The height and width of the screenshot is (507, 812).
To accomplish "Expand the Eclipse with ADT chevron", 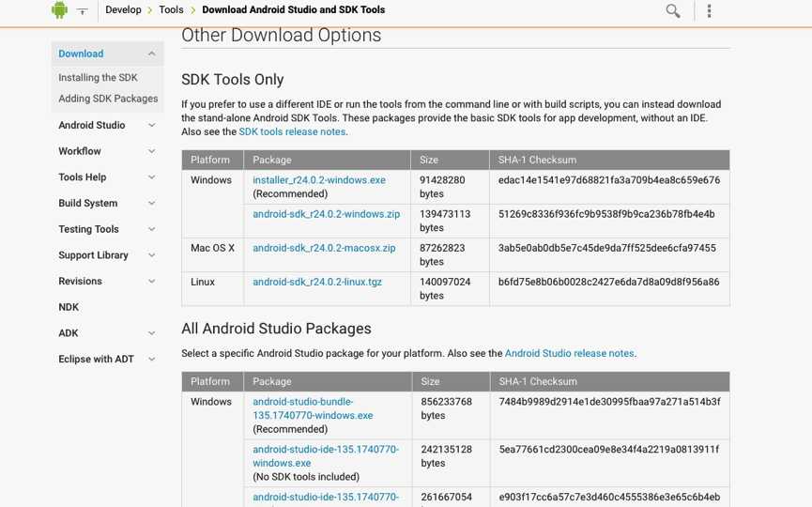I will click(151, 359).
